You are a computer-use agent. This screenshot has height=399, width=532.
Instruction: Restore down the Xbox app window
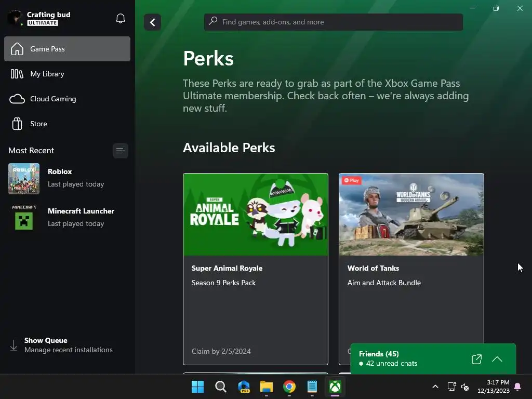point(496,8)
